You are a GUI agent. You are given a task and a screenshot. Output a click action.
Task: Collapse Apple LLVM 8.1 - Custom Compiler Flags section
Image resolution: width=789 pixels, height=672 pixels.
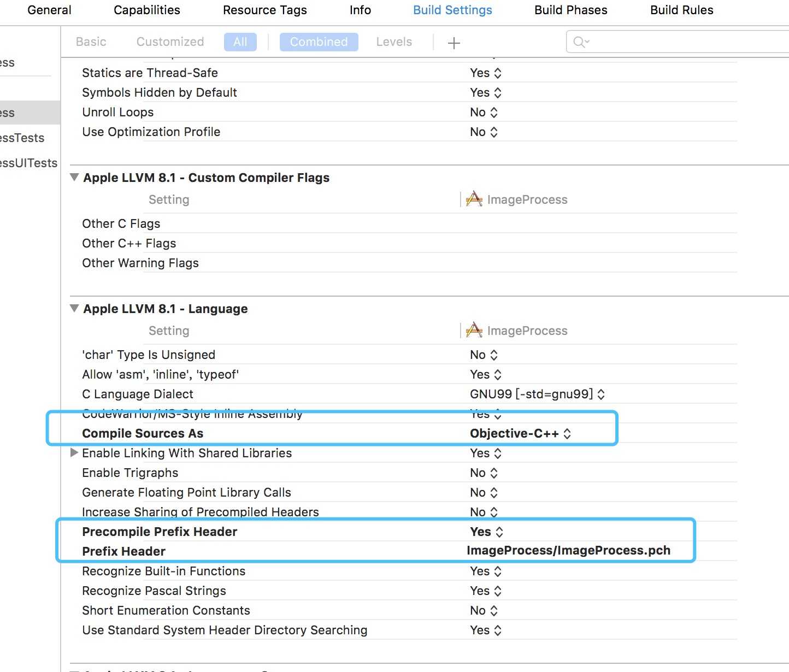click(74, 178)
